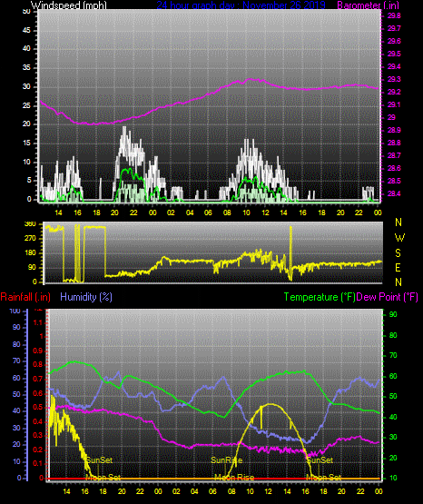Click the E compass letter beside wind direction graph
The width and height of the screenshot is (423, 504).
pos(398,267)
